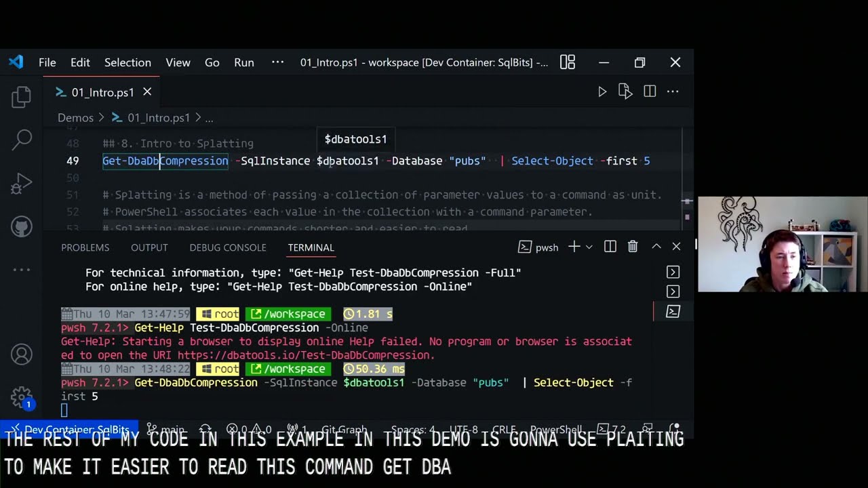This screenshot has width=868, height=488.
Task: Select the 01_Intro.ps1 editor tab
Action: pyautogui.click(x=103, y=92)
